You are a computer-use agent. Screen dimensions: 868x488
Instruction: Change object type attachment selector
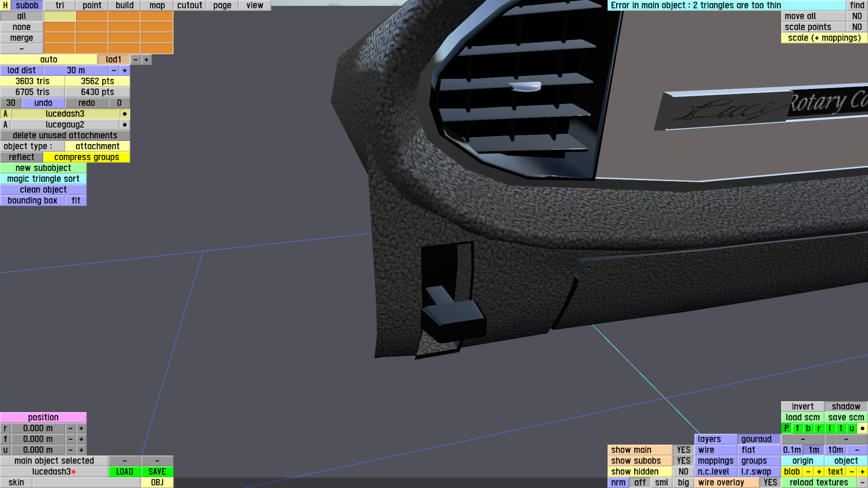point(97,146)
